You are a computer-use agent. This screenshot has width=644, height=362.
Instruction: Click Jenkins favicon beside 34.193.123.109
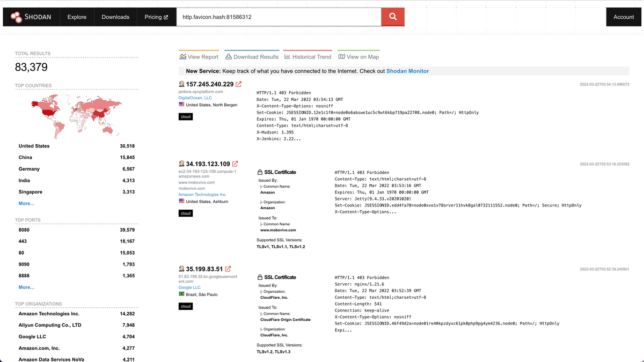tap(182, 164)
